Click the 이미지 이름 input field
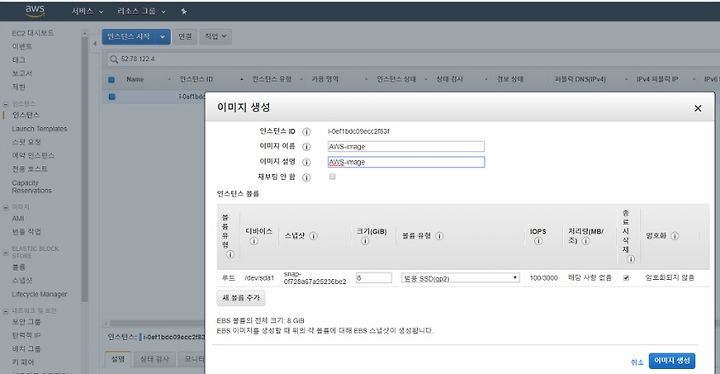Image resolution: width=720 pixels, height=374 pixels. (x=406, y=146)
